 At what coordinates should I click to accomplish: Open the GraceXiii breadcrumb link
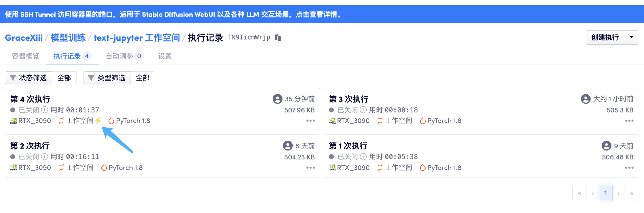(x=24, y=38)
